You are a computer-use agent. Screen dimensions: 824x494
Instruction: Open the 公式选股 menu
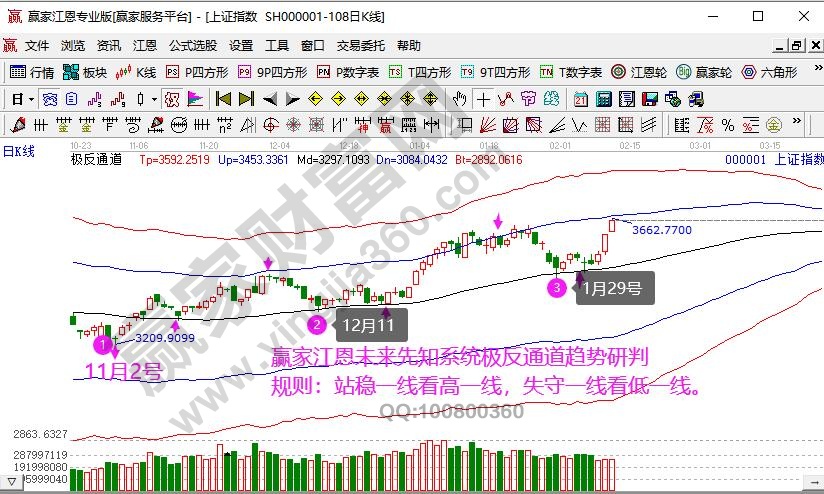[x=192, y=45]
